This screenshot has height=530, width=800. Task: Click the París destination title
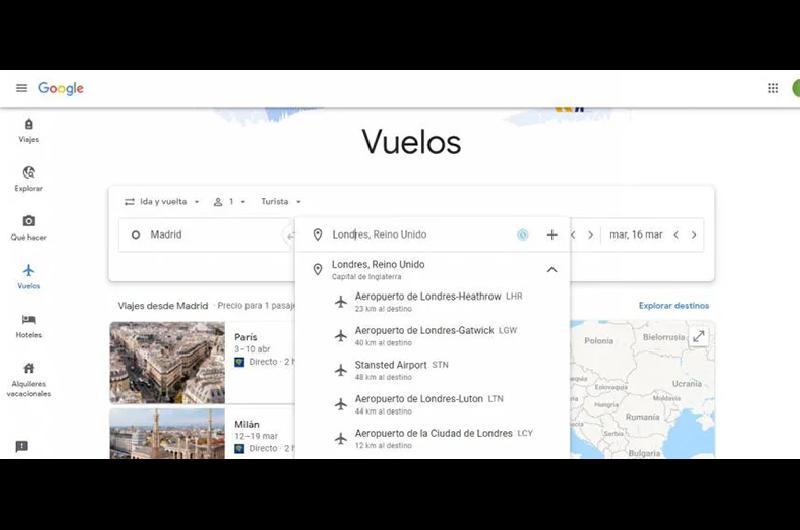245,337
